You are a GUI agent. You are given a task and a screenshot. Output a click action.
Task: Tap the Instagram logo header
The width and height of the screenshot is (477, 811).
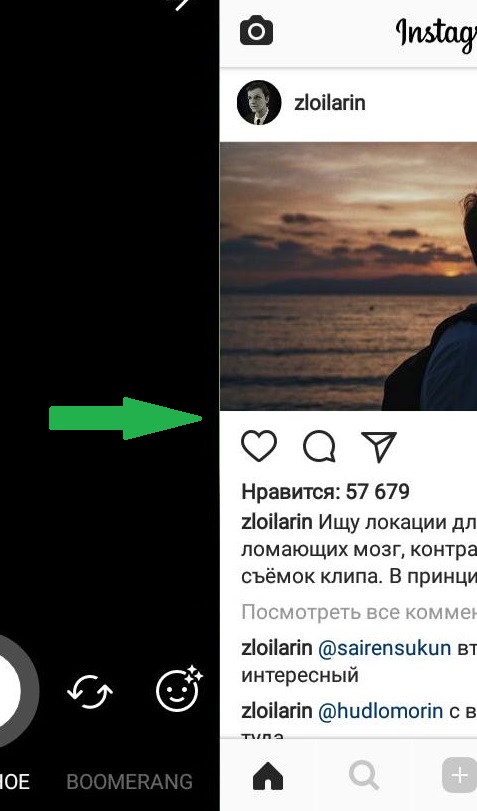pos(436,34)
